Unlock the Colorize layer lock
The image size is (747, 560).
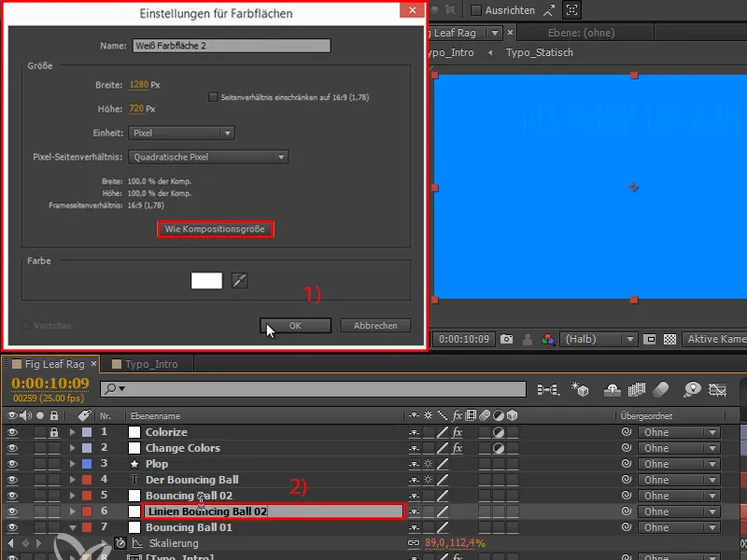54,432
